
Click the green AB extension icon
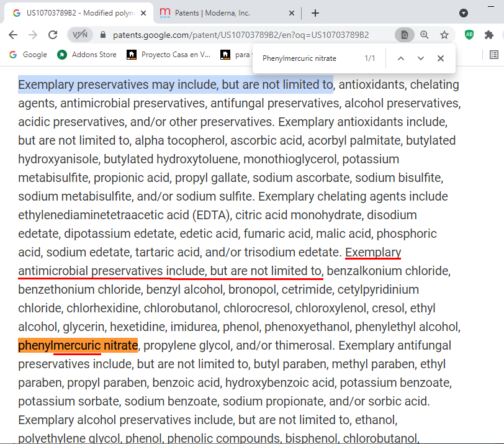(x=469, y=35)
